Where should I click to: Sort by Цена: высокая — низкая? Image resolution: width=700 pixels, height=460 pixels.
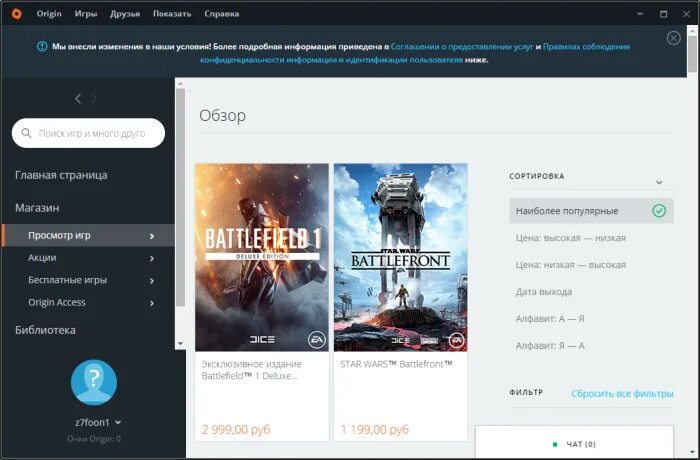571,238
